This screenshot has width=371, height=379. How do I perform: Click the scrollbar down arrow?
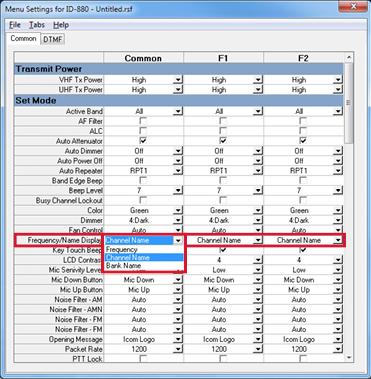point(349,358)
